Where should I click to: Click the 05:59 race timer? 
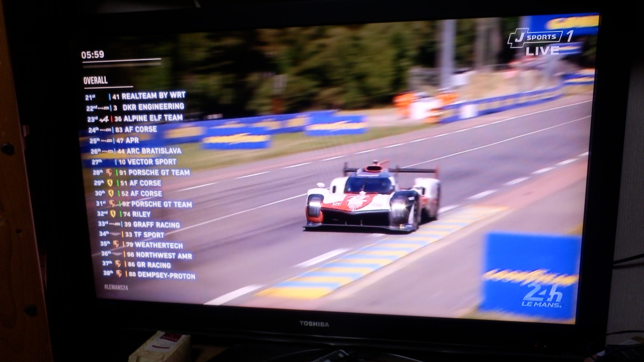tap(93, 55)
